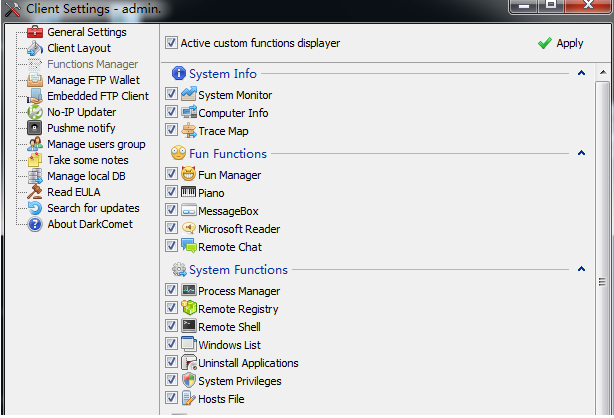
Task: Click the Remote Registry cube icon
Action: [189, 308]
